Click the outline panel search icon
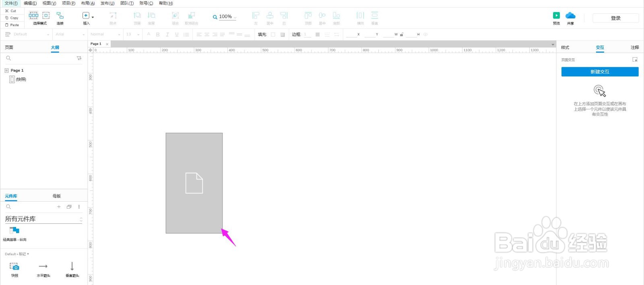Image resolution: width=644 pixels, height=285 pixels. 8,58
